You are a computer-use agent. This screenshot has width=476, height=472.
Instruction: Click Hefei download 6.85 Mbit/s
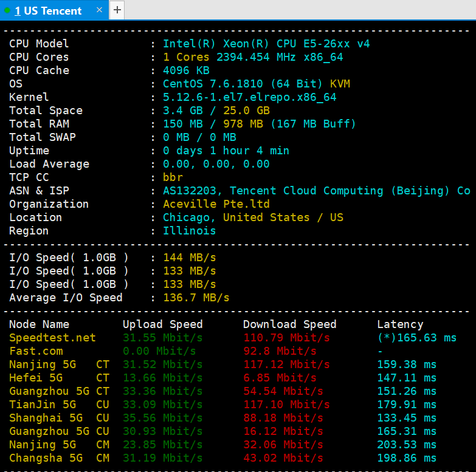click(280, 378)
